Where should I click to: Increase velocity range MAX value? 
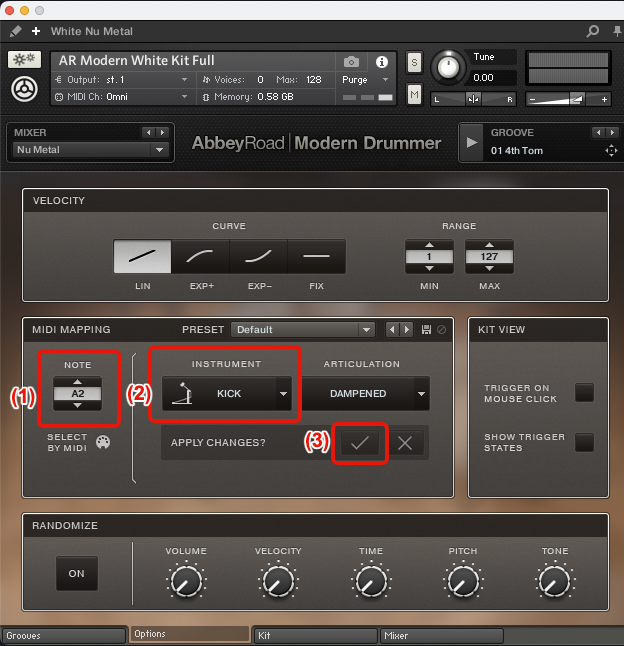[x=489, y=245]
